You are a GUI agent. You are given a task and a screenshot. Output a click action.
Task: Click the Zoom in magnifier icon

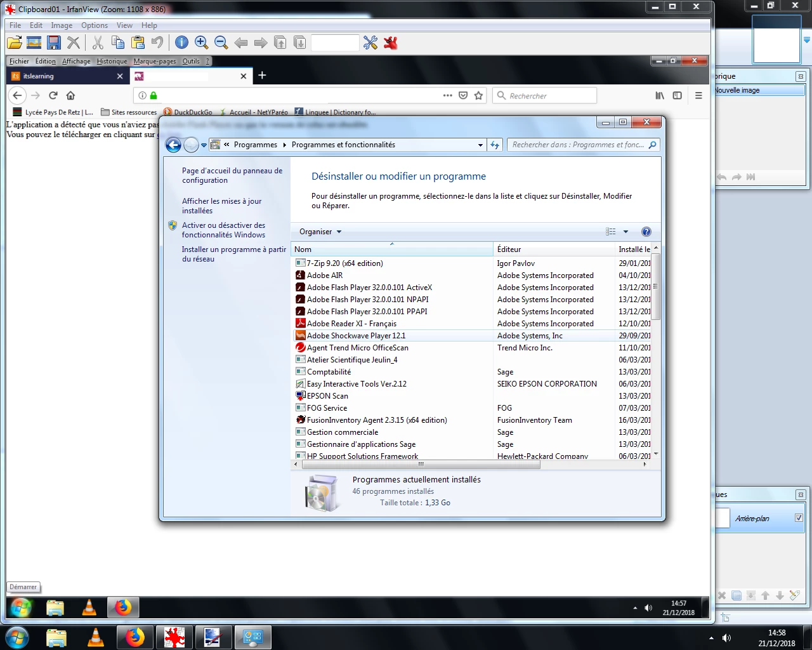(x=202, y=43)
